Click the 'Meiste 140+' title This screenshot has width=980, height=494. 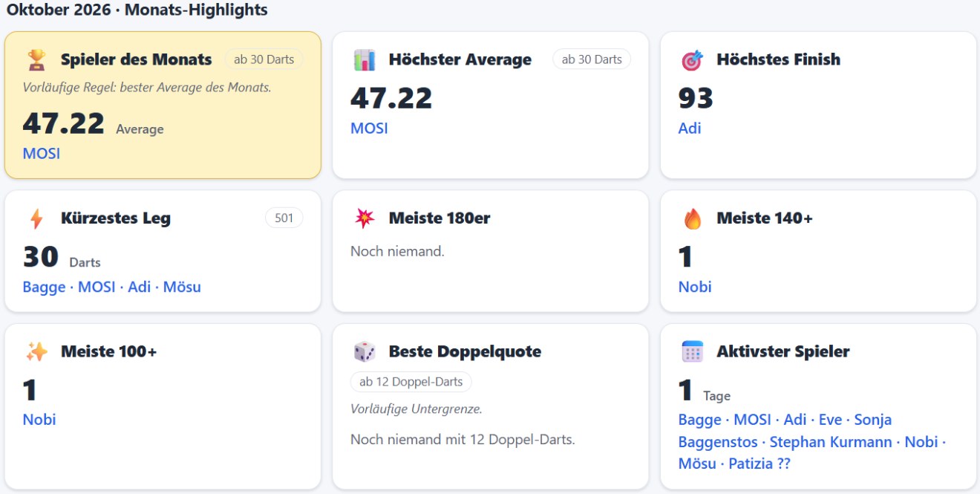[765, 218]
